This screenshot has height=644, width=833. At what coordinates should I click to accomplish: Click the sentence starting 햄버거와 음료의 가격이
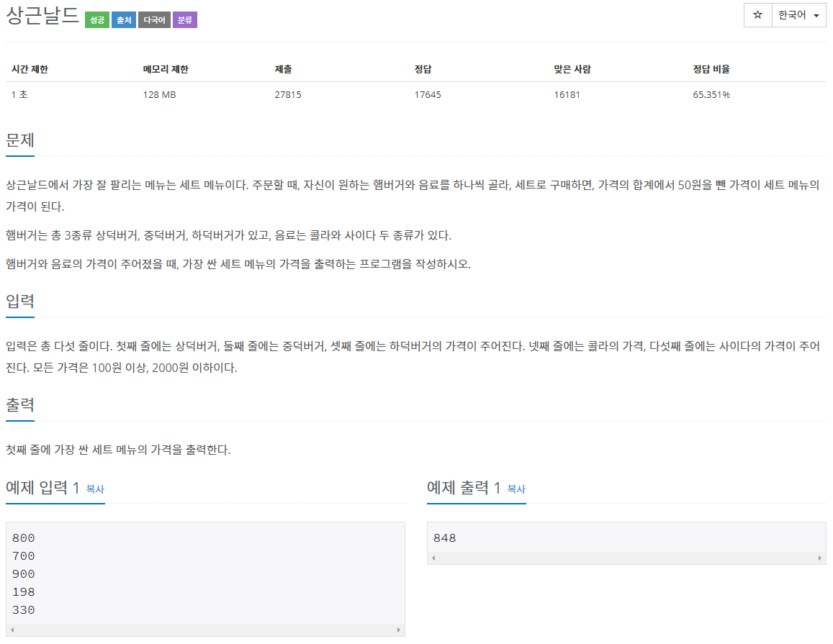(238, 264)
